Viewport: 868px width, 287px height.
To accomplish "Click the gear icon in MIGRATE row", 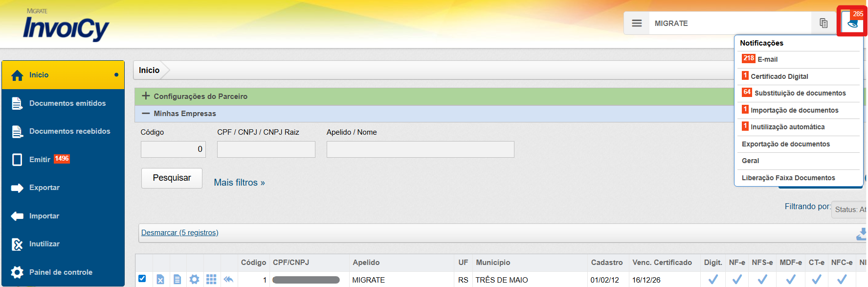I will tap(194, 279).
